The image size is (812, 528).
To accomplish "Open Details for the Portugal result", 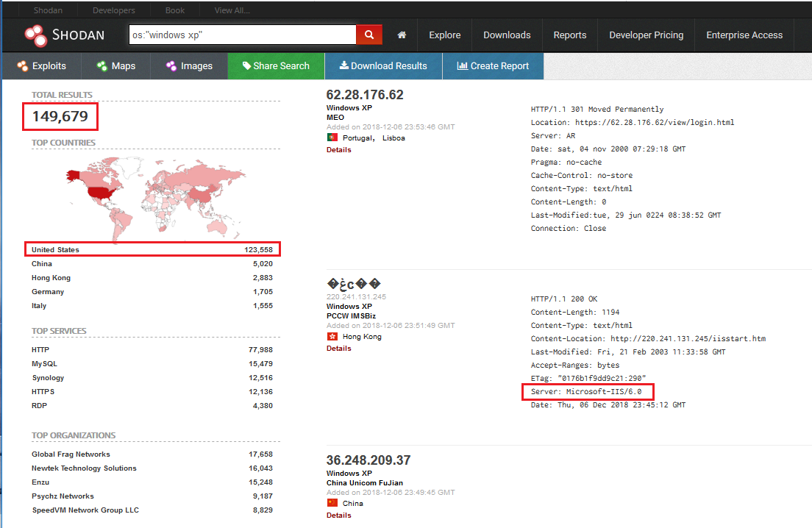I will tap(338, 149).
